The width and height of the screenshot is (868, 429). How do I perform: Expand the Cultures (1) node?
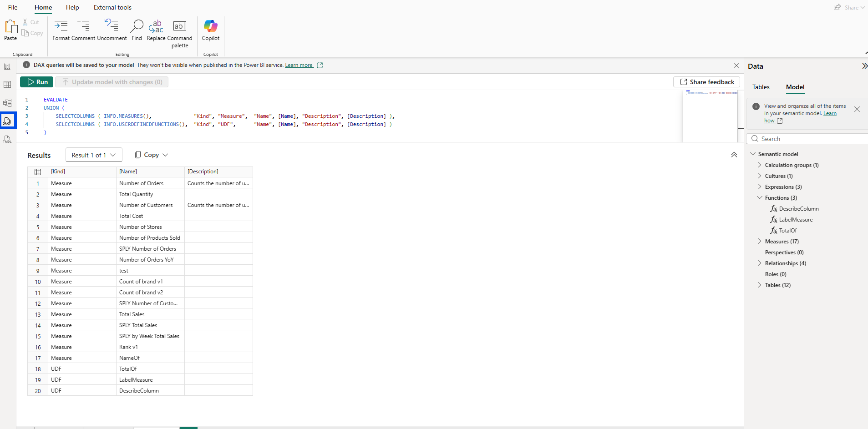[x=760, y=176]
